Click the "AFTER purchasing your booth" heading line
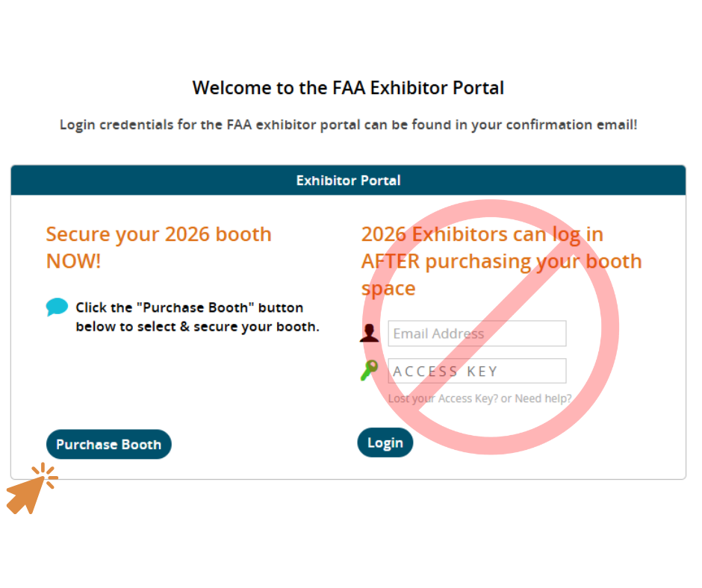The width and height of the screenshot is (702, 588). point(501,262)
